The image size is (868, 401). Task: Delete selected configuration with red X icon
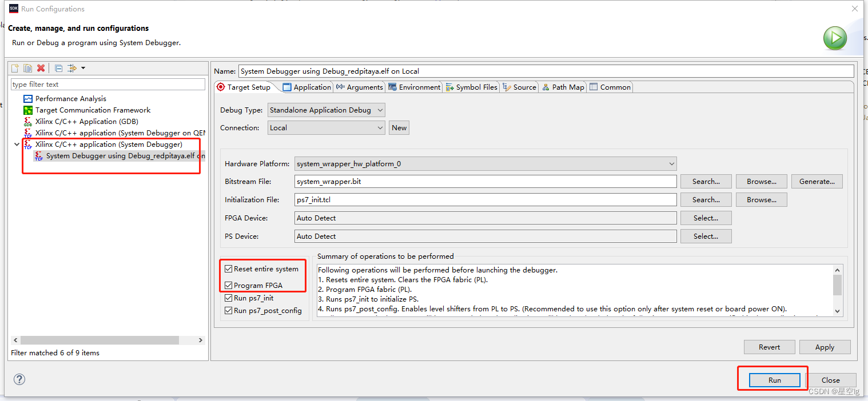[x=41, y=68]
